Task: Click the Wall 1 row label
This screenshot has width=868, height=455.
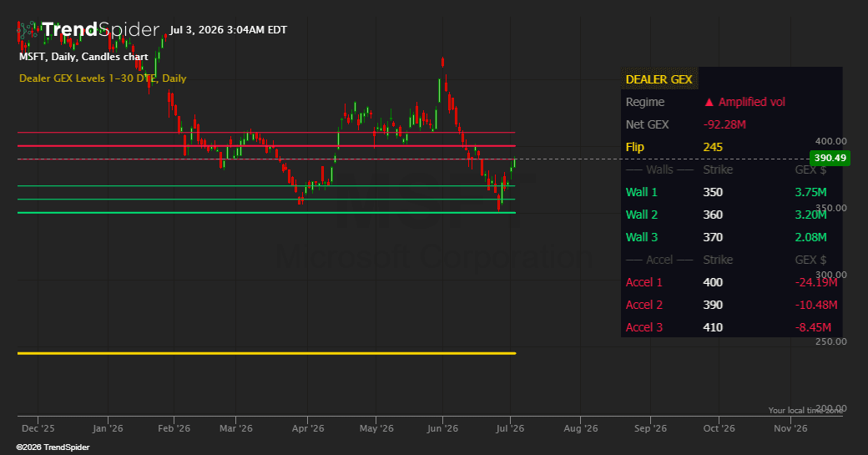Action: point(642,192)
